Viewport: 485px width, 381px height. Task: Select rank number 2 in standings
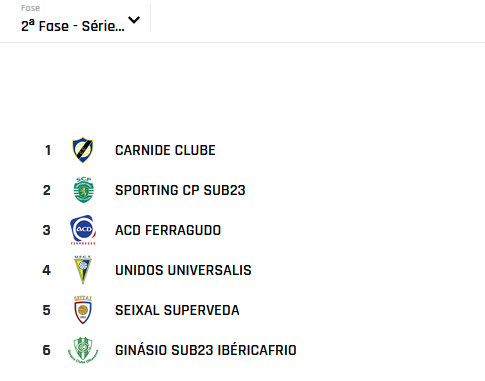47,190
